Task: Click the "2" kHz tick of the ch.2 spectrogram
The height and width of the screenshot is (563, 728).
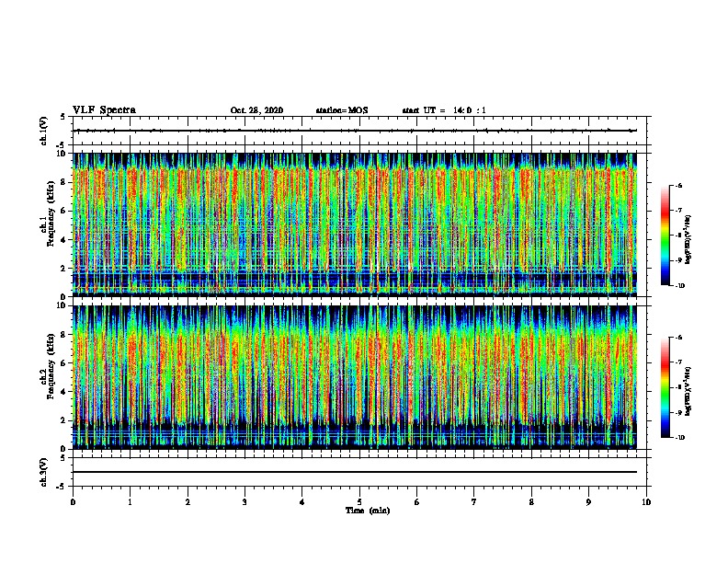Action: 63,420
